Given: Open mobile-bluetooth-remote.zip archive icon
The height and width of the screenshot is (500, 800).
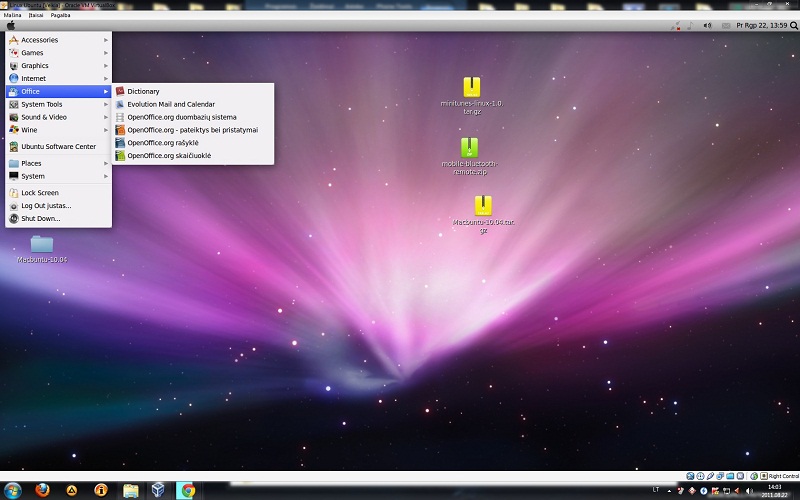Looking at the screenshot, I should coord(469,147).
